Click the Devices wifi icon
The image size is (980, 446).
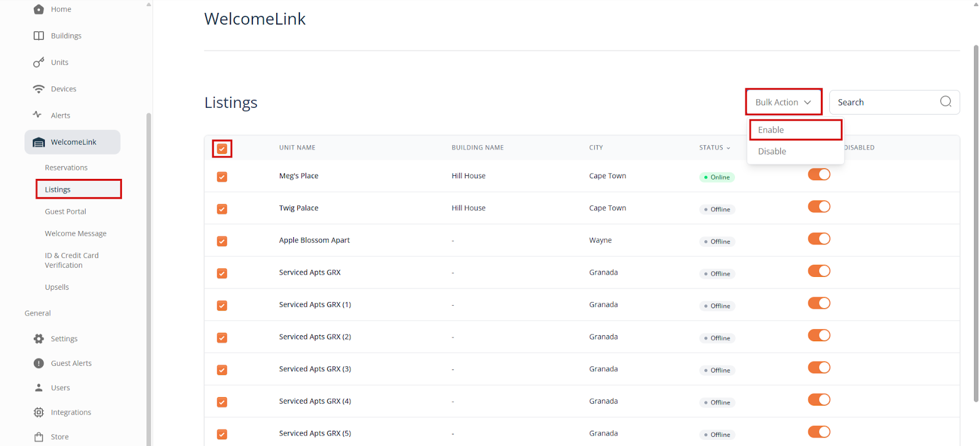click(x=39, y=89)
